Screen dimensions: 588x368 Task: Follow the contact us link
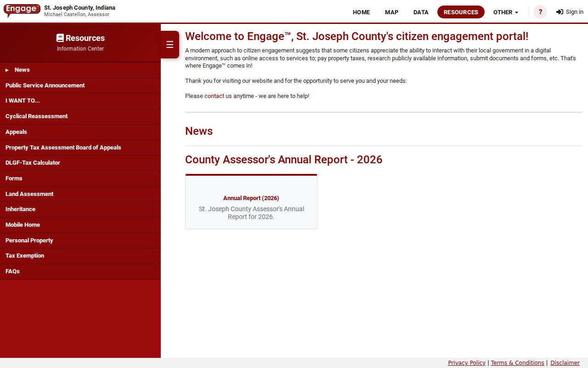[218, 96]
